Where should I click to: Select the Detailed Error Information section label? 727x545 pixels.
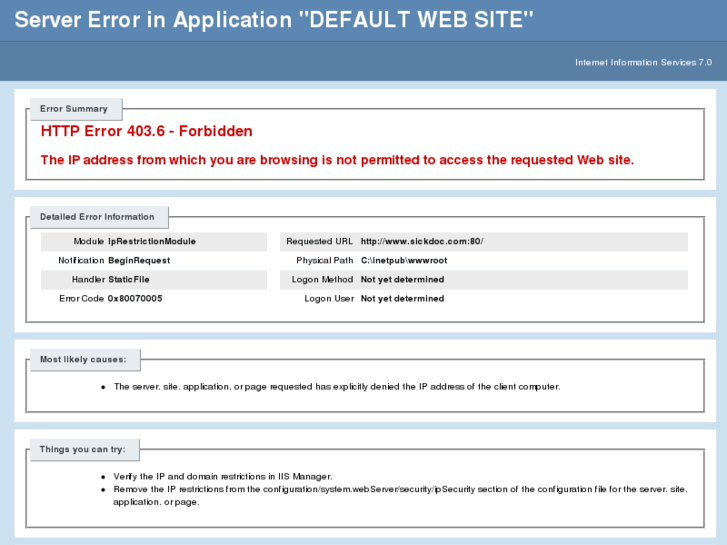pos(97,217)
